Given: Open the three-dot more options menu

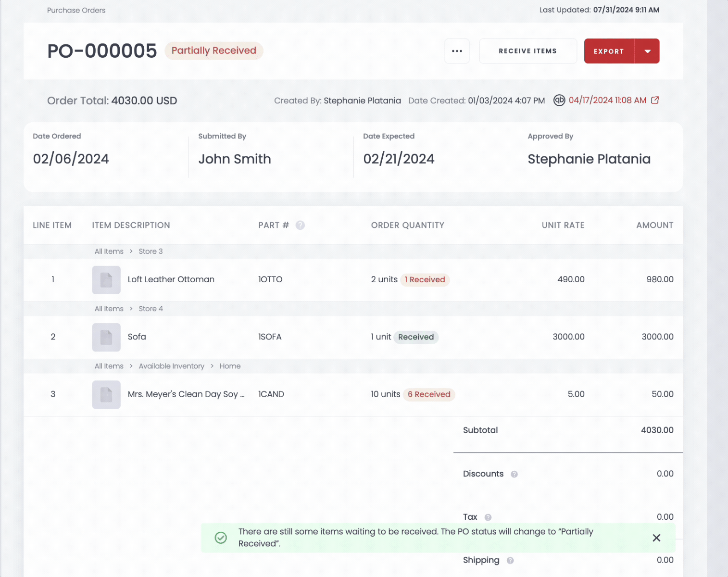Looking at the screenshot, I should [x=457, y=51].
